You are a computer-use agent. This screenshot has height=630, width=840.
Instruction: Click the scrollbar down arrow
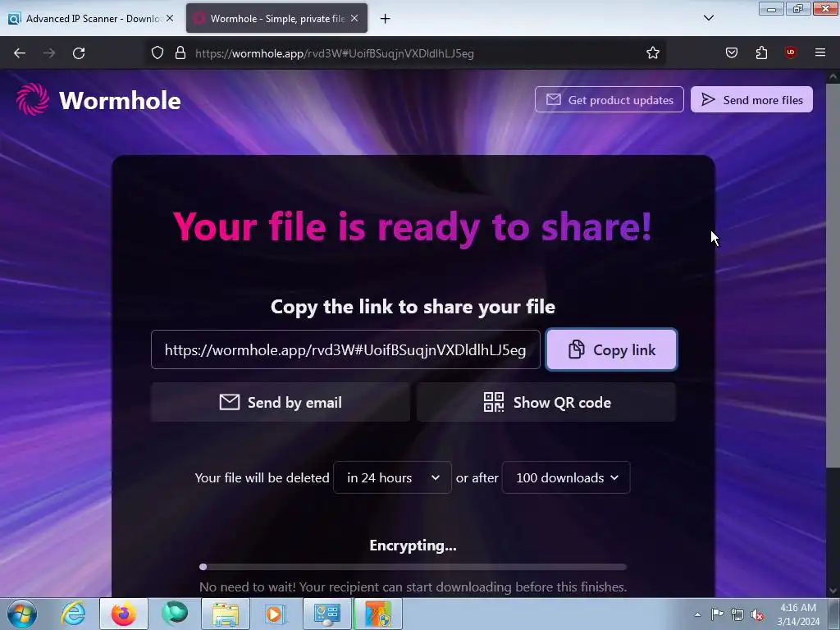833,591
